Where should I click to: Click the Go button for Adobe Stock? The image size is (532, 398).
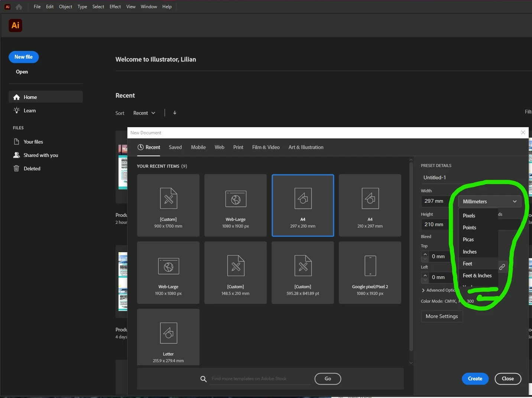[328, 379]
